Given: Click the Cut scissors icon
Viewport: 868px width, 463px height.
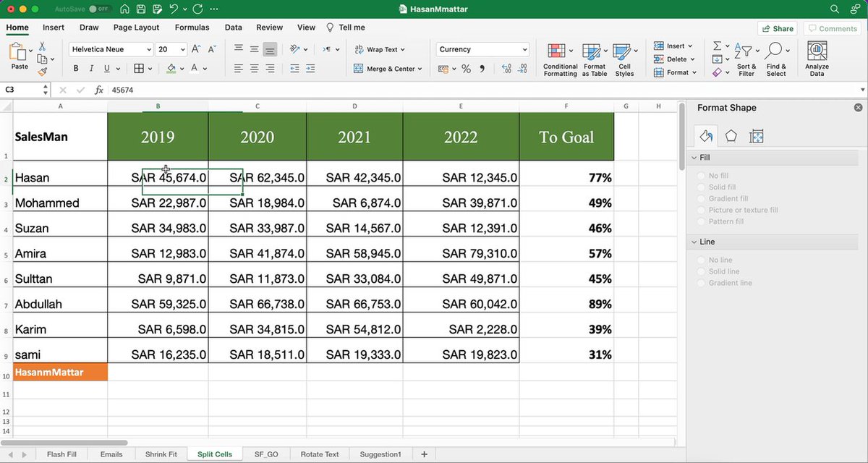Looking at the screenshot, I should 42,46.
